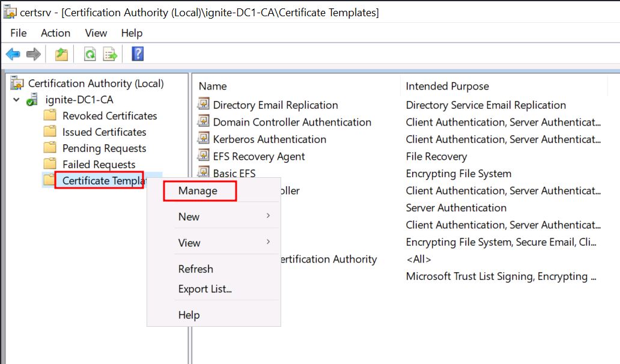This screenshot has height=364, width=620.
Task: Click the Back arrow toolbar icon
Action: tap(13, 54)
